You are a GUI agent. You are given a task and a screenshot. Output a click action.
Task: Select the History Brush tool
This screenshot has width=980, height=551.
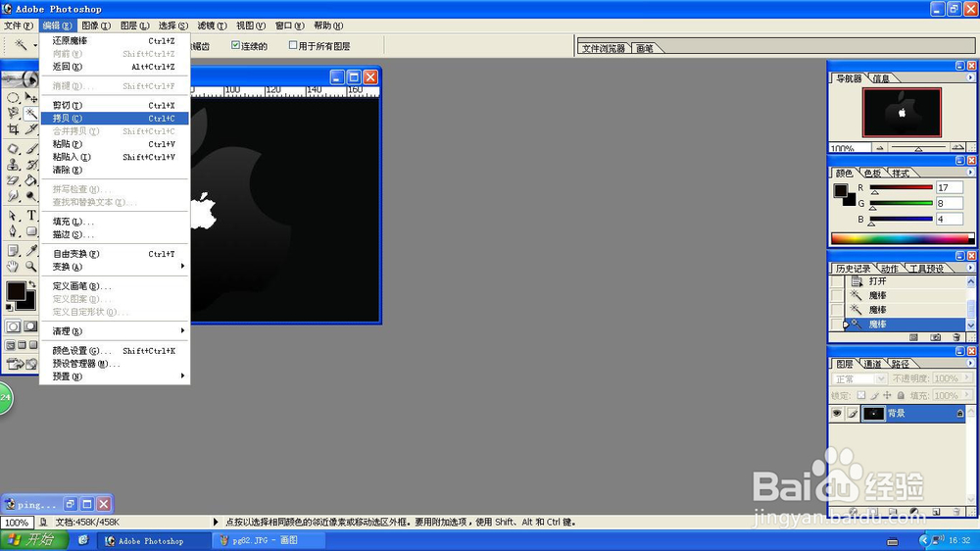pyautogui.click(x=30, y=165)
